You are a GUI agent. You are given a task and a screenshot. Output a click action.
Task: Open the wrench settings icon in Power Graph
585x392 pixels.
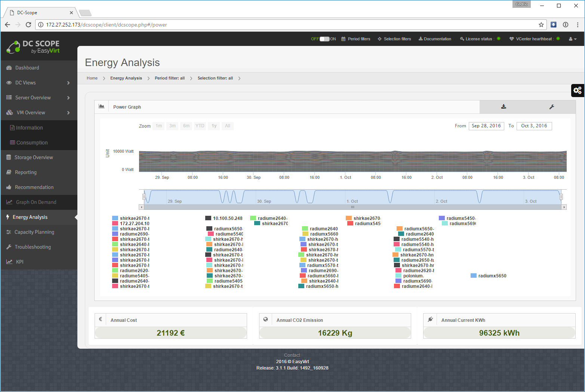[x=551, y=107]
